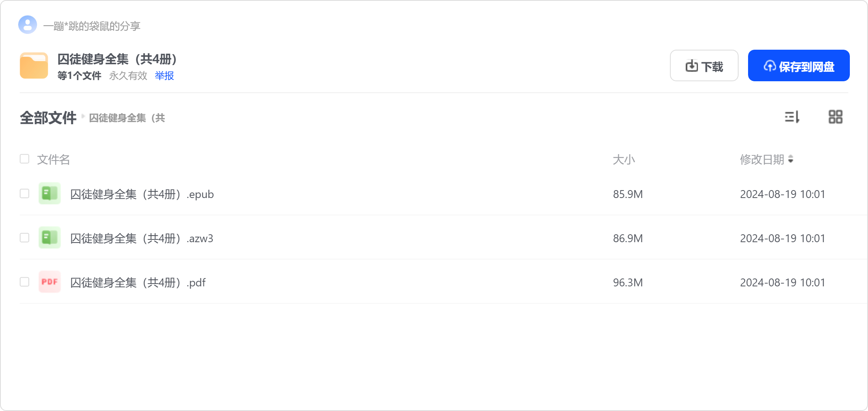Screen dimensions: 868x411
Task: Open the 囚徒健身全集 .pdf file name
Action: tap(138, 282)
